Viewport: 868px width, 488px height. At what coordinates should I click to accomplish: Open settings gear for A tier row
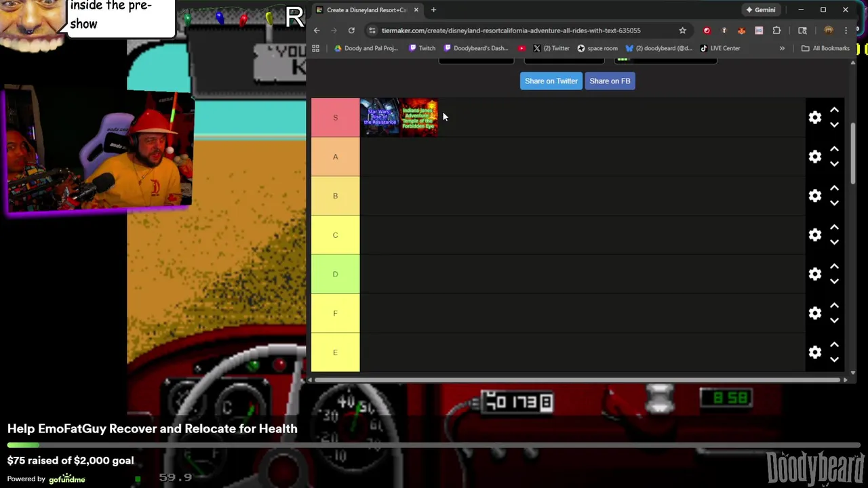815,157
